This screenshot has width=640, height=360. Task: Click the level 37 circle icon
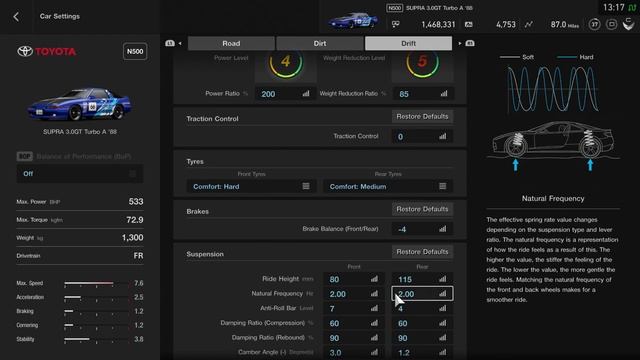click(594, 24)
